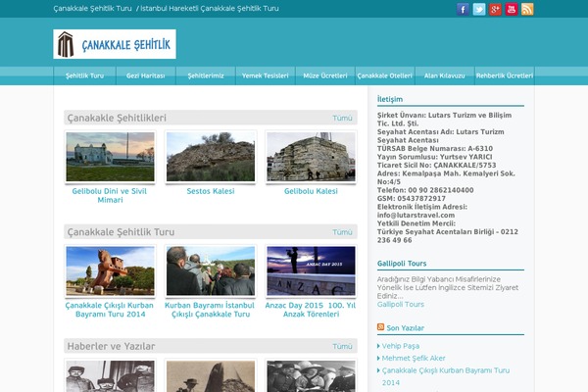Screen dimensions: 588x392
Task: Open Gelibolu Dini ve Sivil Mimari title link
Action: [110, 195]
